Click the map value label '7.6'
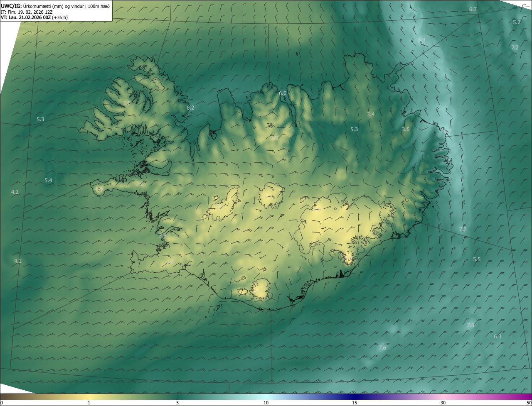532x406 pixels. click(x=382, y=347)
